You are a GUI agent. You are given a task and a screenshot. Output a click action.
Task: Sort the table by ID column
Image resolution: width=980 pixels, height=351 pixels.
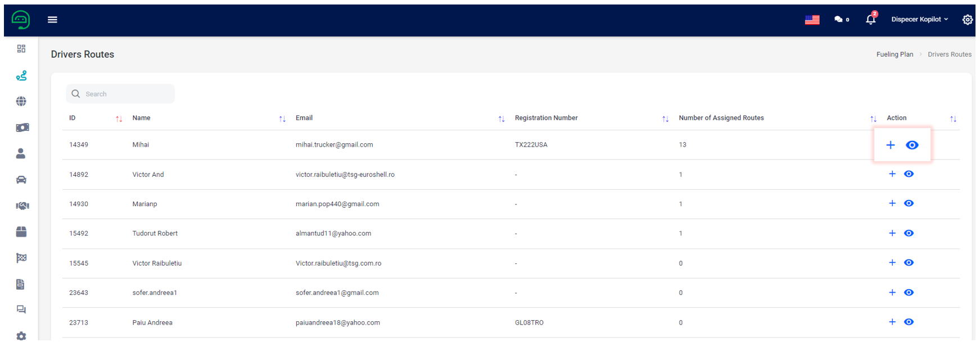(119, 118)
